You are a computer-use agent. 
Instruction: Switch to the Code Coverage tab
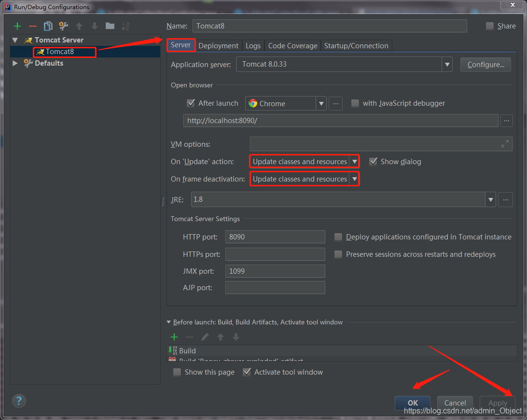(x=292, y=46)
